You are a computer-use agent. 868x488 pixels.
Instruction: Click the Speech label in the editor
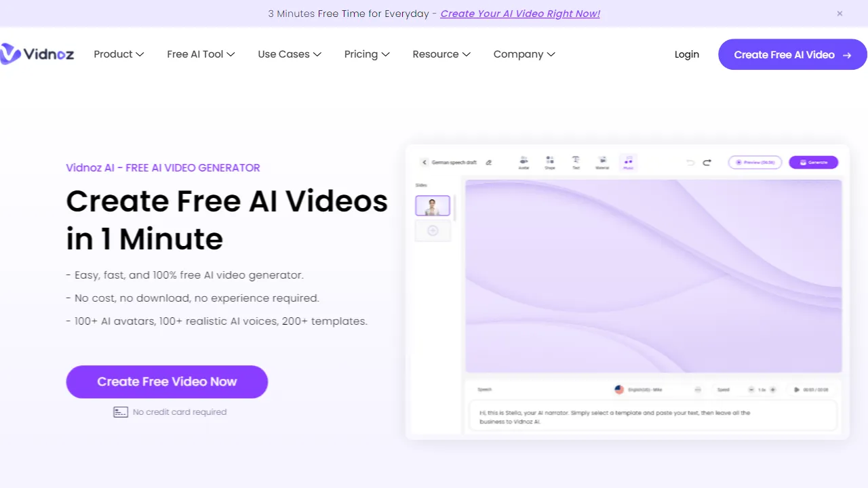coord(484,390)
